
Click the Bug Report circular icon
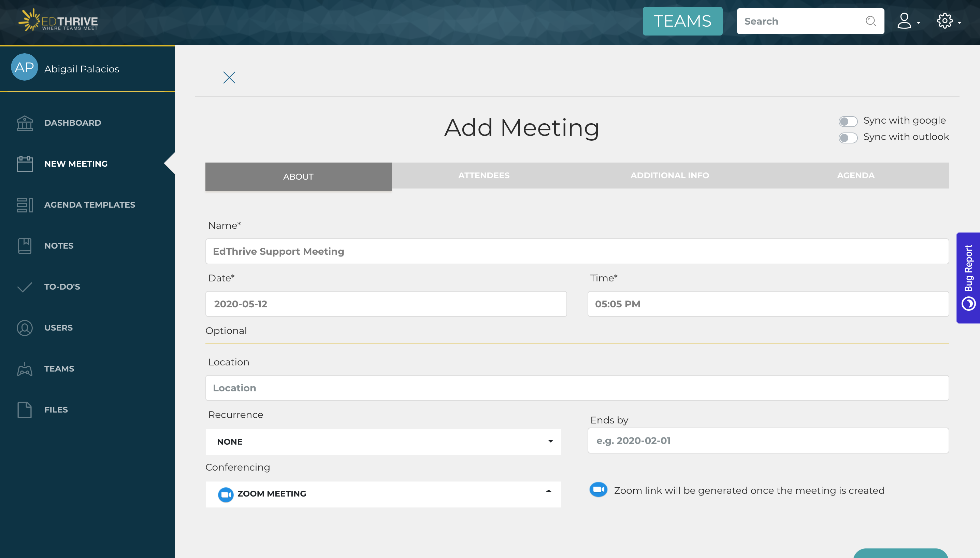968,304
